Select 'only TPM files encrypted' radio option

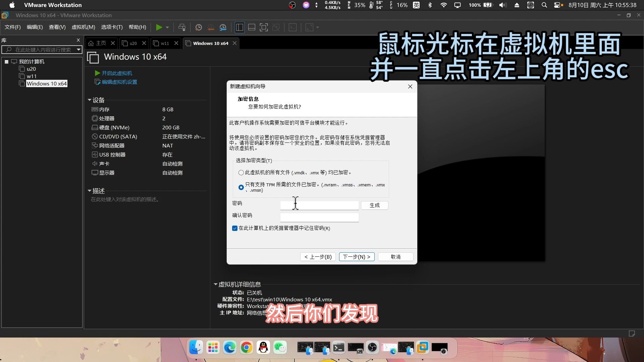click(x=241, y=187)
